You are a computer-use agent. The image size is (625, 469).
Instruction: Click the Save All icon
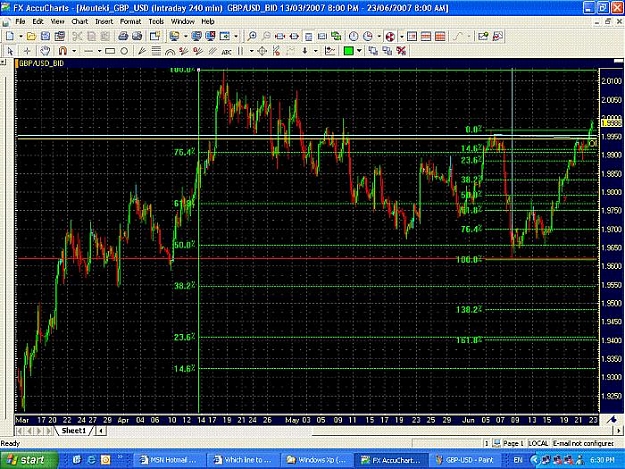click(x=60, y=36)
